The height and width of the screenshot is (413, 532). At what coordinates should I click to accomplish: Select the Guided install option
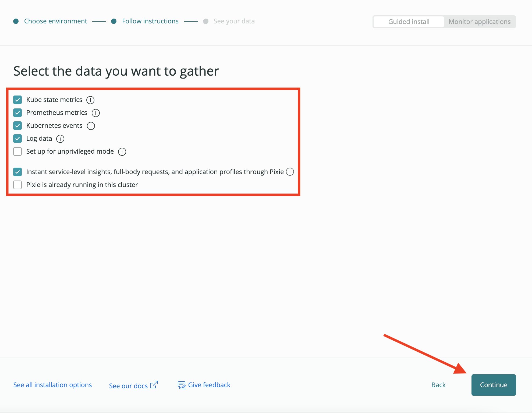tap(409, 22)
